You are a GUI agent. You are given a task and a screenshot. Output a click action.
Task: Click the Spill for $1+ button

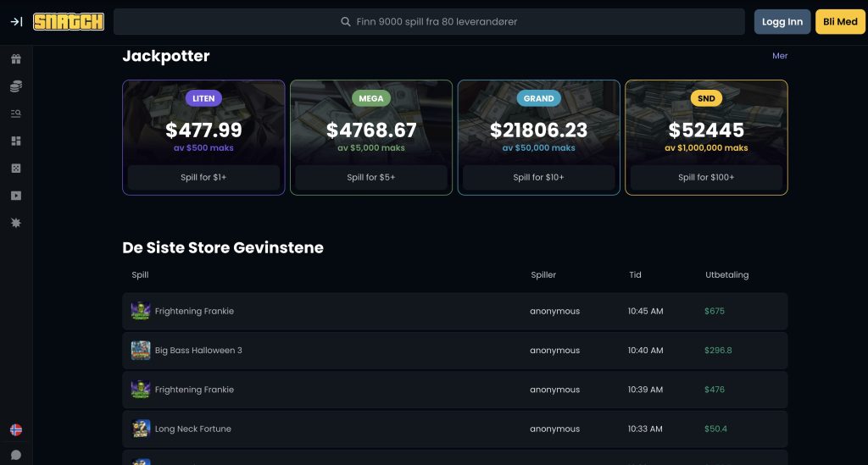(203, 178)
